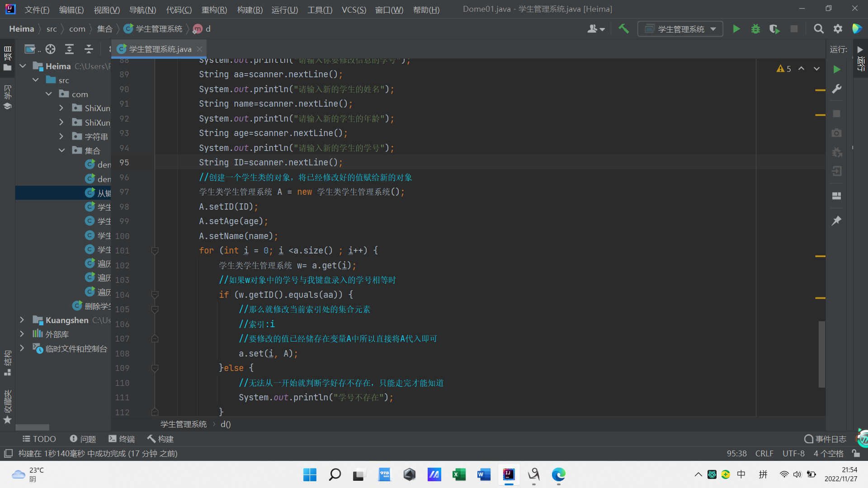Viewport: 868px width, 488px height.
Task: Click UTF-8 encoding in status bar
Action: click(x=793, y=453)
